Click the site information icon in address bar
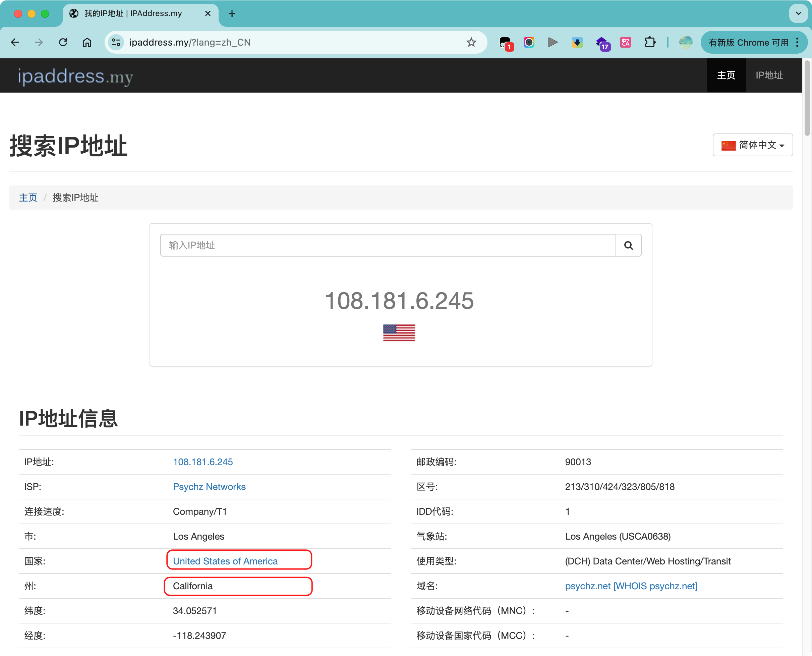Viewport: 812px width, 656px height. (x=116, y=42)
